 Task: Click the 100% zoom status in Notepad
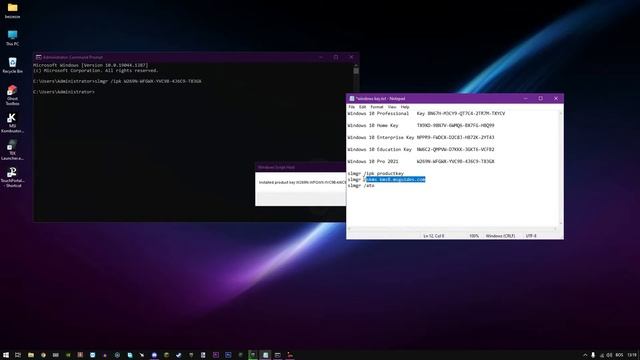tap(473, 236)
